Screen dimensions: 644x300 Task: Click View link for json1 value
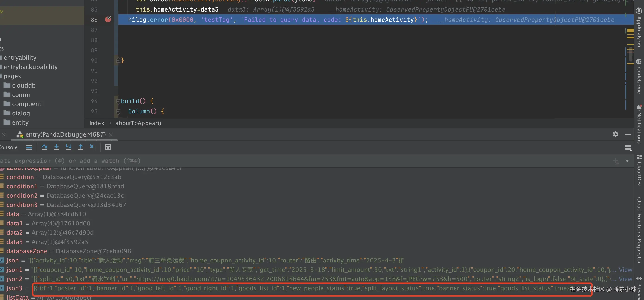pyautogui.click(x=625, y=269)
